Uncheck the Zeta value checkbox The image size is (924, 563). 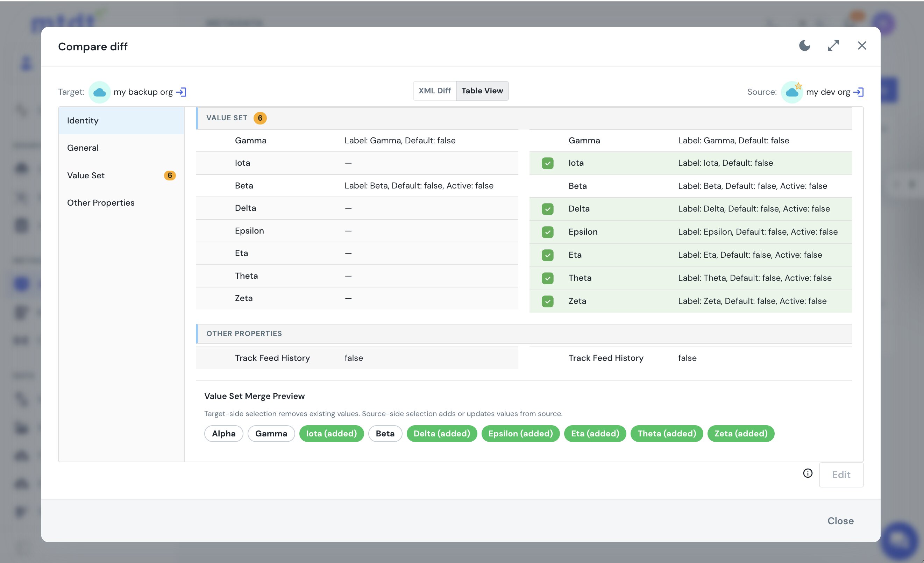[547, 301]
